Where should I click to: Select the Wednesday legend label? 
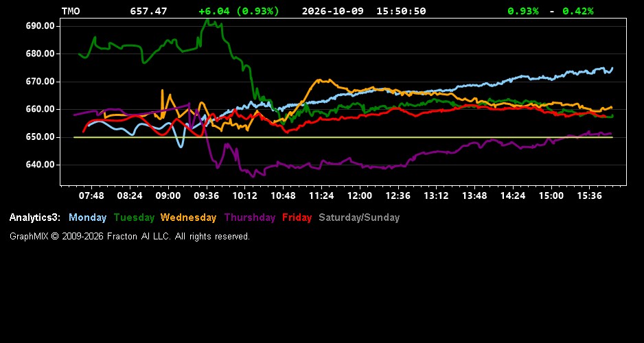point(189,217)
